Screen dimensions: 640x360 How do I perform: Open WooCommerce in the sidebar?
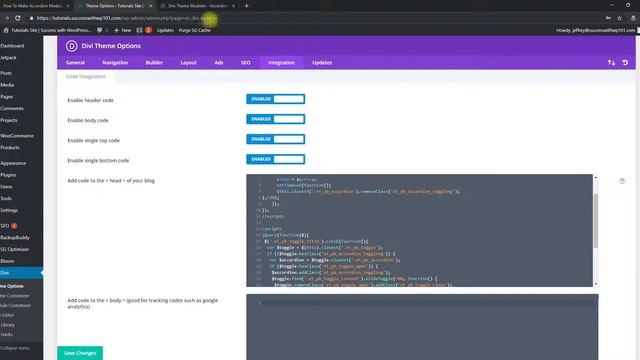click(17, 136)
